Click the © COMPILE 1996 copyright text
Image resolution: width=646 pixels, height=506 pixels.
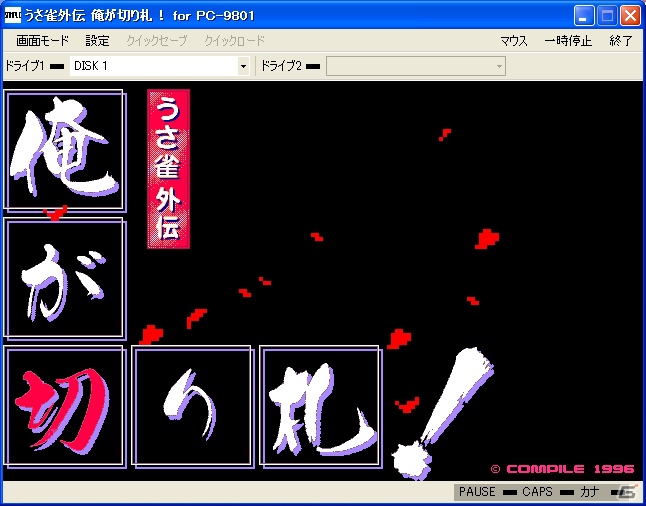coord(562,469)
